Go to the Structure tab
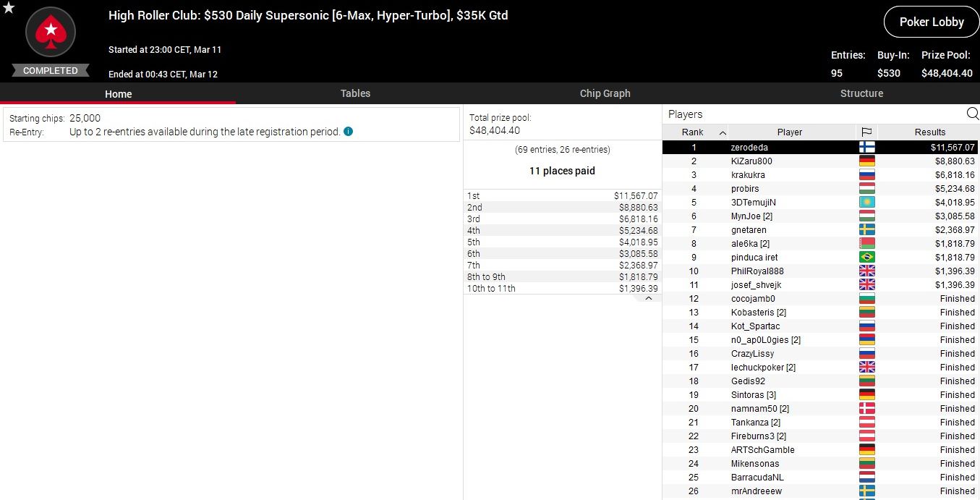 [861, 93]
